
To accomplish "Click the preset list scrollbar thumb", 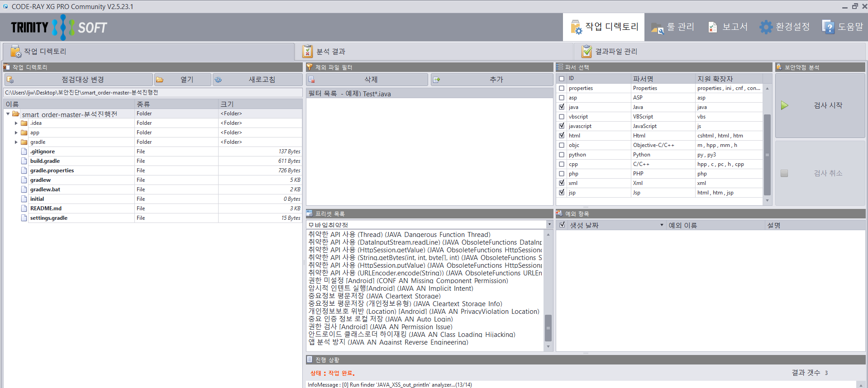I will (548, 328).
